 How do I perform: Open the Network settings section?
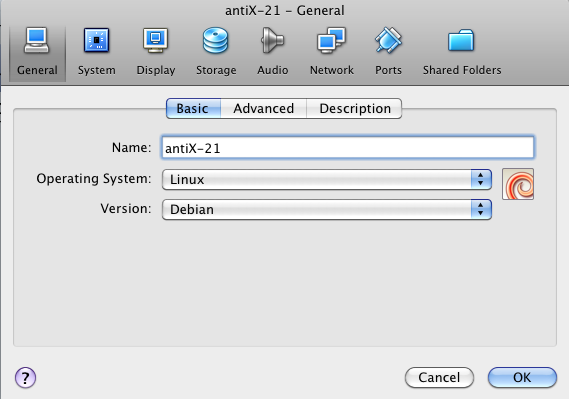pos(332,52)
